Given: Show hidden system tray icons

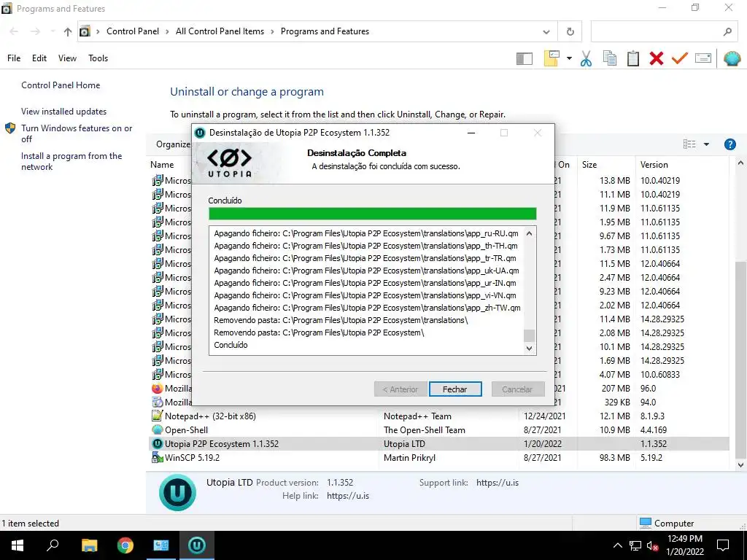Looking at the screenshot, I should coord(617,545).
